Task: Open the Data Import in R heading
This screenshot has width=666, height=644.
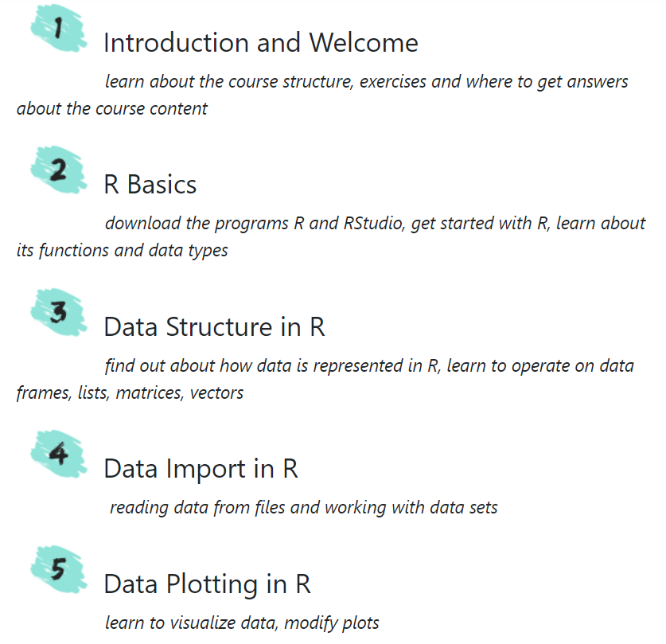Action: (x=201, y=469)
